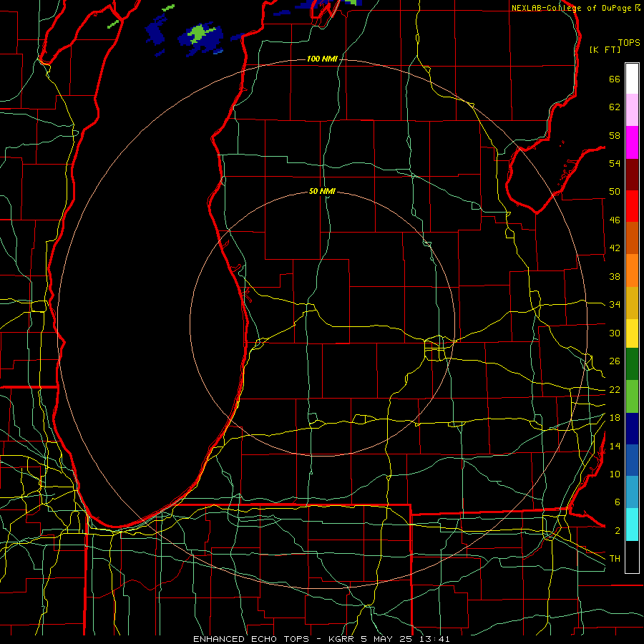Click the ENHANCED ECHO TOPS caption
The width and height of the screenshot is (644, 644).
click(x=251, y=639)
